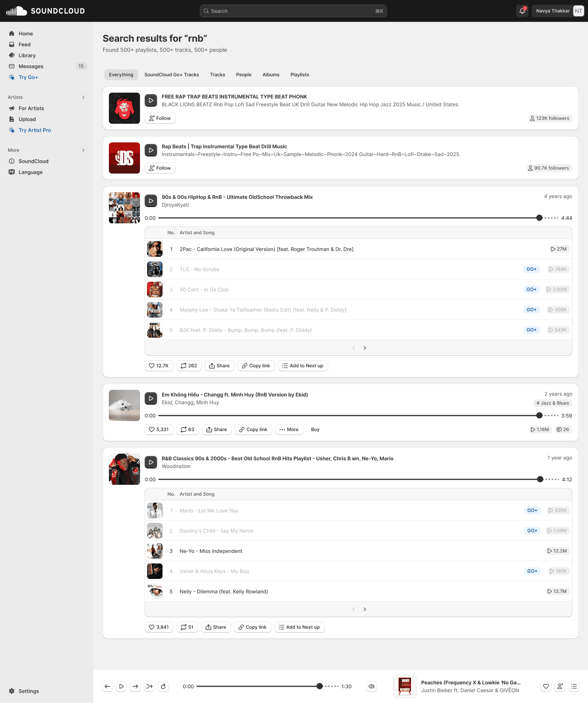Repost track showing 63 reposts
The width and height of the screenshot is (588, 703).
pos(188,430)
